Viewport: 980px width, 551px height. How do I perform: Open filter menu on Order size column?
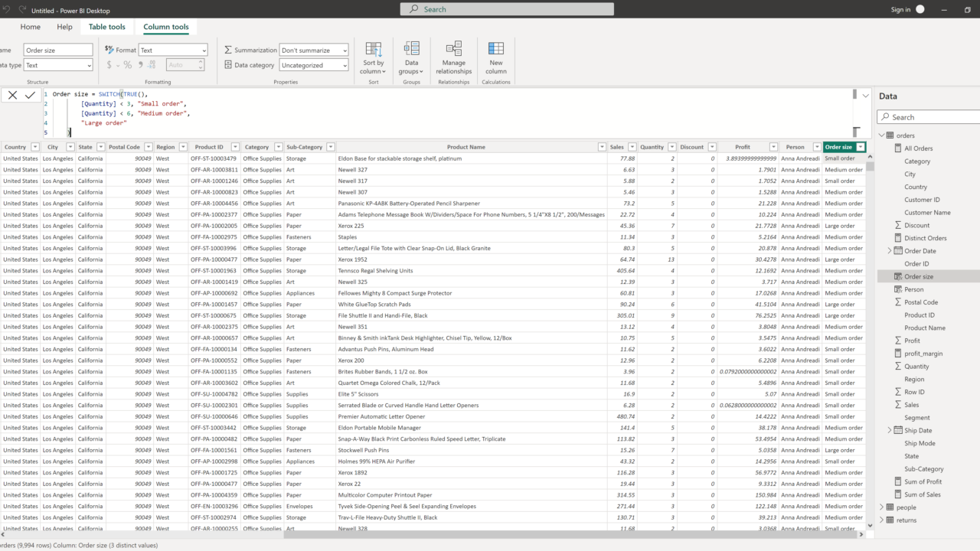tap(861, 147)
